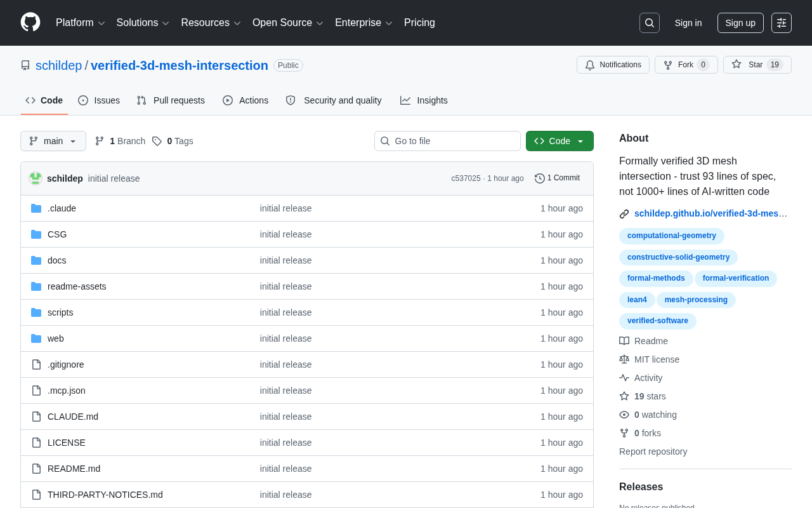Image resolution: width=812 pixels, height=508 pixels.
Task: Click the readme-assets folder icon
Action: point(36,286)
